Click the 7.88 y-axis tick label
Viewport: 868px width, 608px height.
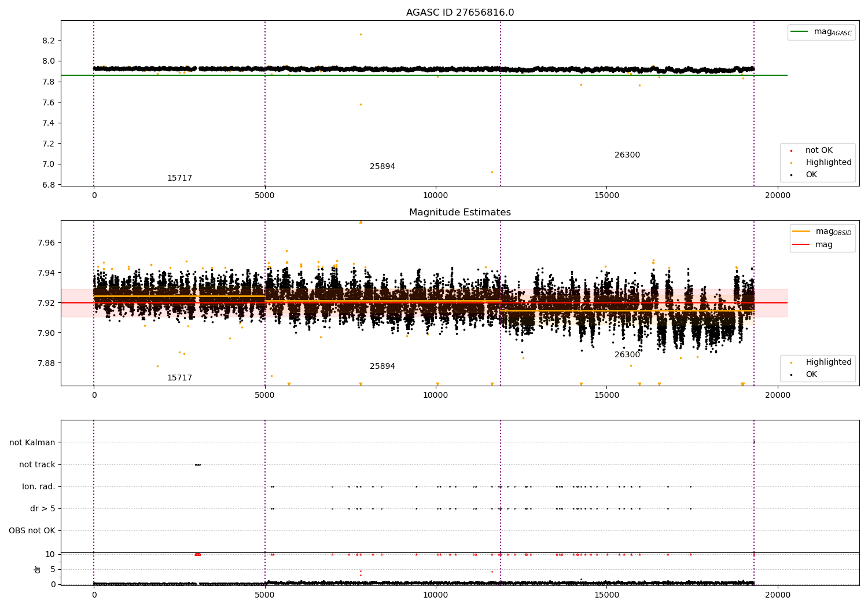point(46,363)
